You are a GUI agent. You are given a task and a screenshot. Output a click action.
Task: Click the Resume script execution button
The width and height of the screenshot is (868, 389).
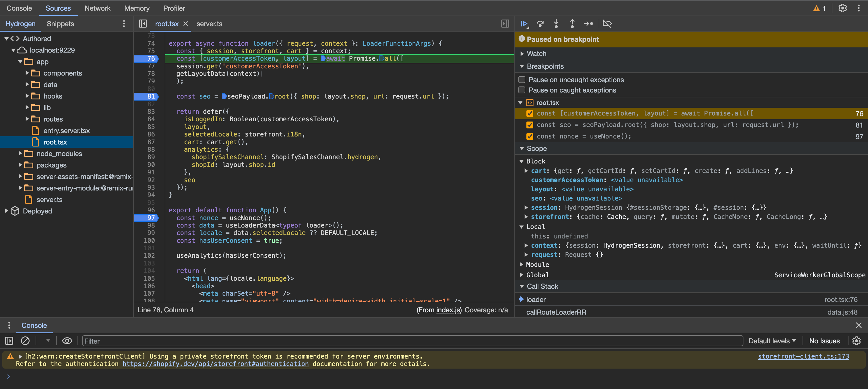[x=524, y=23]
